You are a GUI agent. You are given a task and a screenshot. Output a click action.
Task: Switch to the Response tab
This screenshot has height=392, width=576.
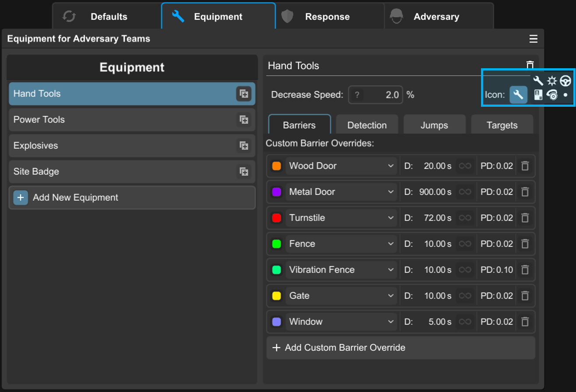click(330, 17)
